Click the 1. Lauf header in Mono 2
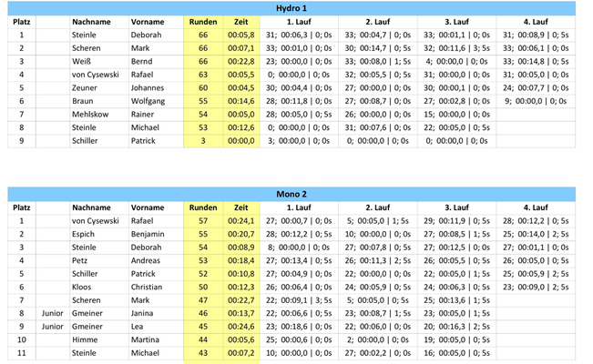Viewport: 593px width, 364px height. (299, 207)
